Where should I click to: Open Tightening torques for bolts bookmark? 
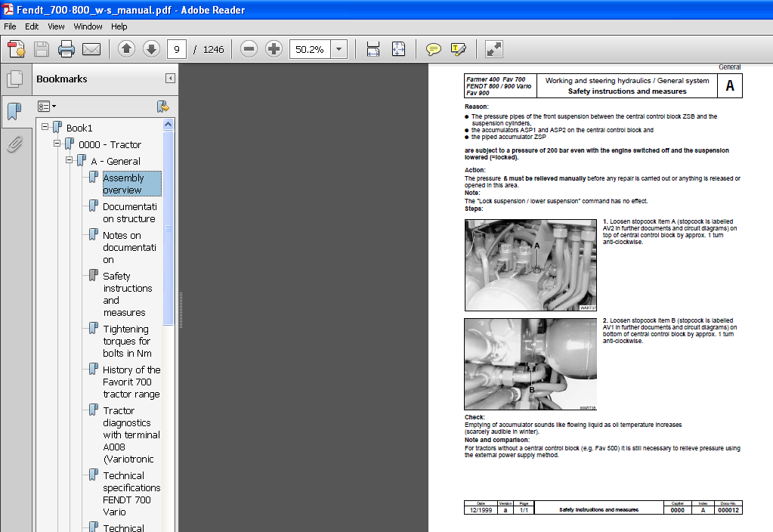coord(127,341)
